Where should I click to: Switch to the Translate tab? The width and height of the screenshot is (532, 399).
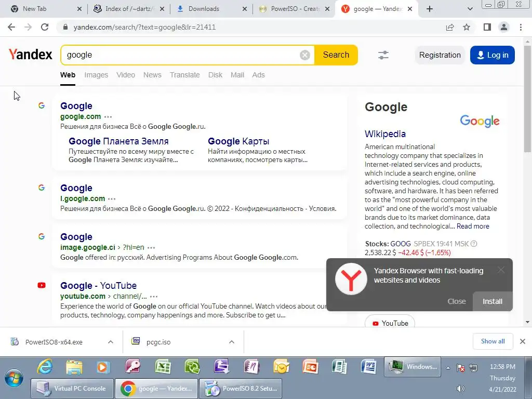point(184,75)
